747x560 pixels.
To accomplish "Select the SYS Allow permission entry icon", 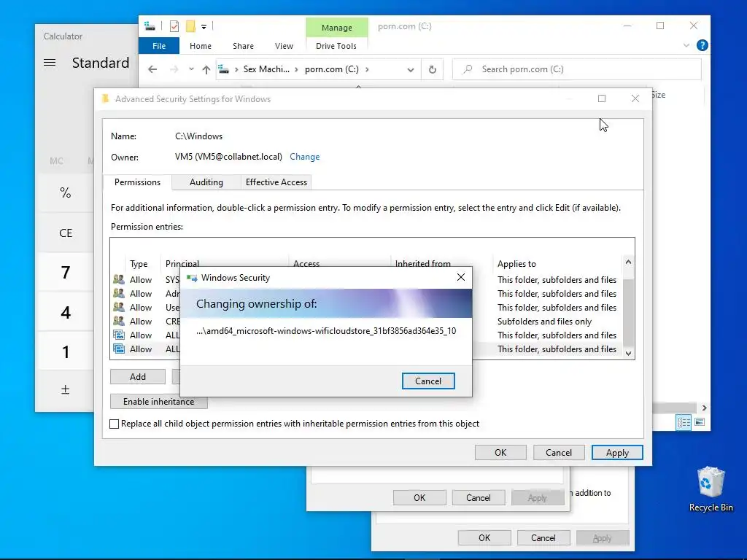I will pos(119,279).
